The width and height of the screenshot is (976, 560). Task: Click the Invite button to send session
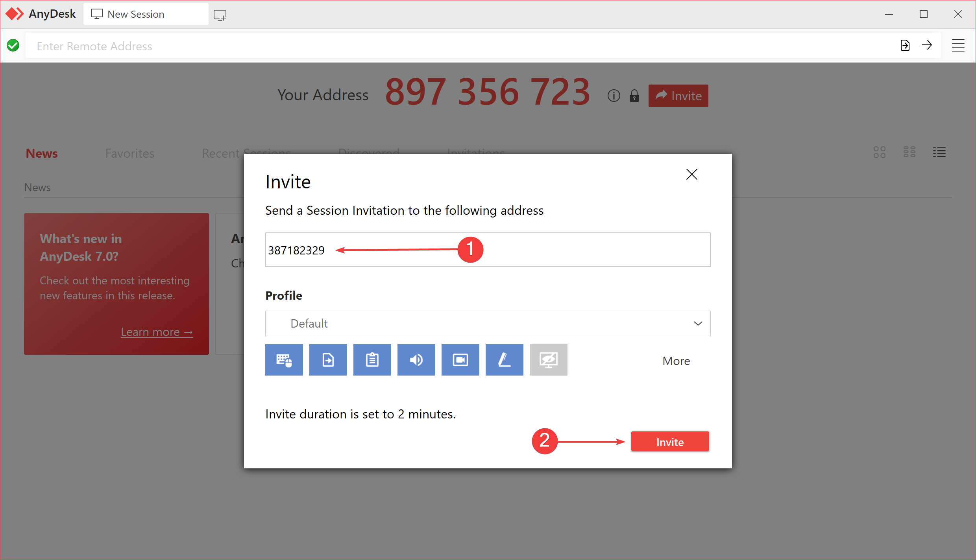tap(670, 442)
